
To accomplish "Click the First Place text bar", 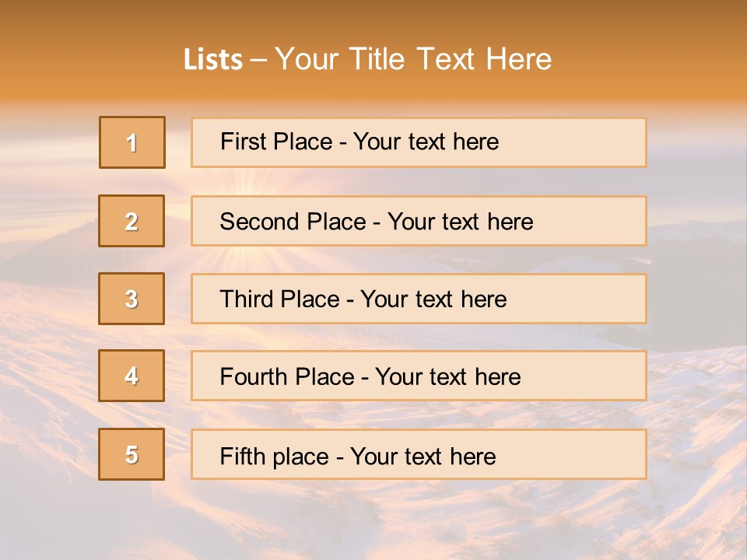I will point(419,142).
